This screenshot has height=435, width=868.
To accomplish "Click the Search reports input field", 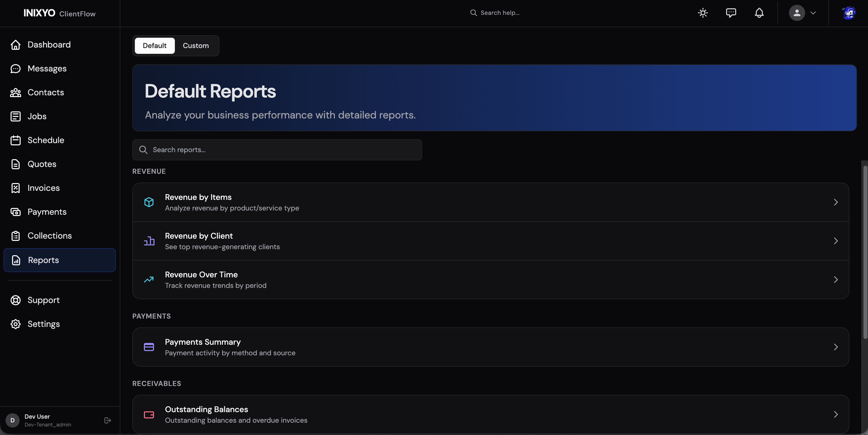I will point(276,150).
